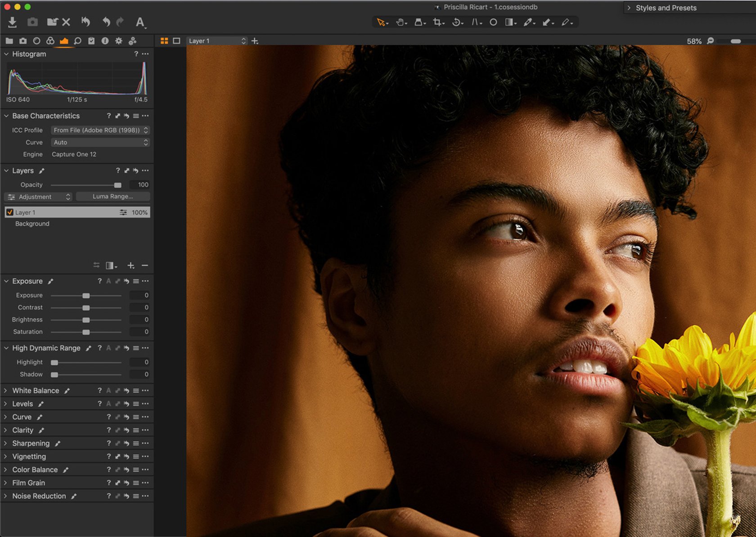Click the Layers Opacity slider handle
The width and height of the screenshot is (756, 537).
pyautogui.click(x=117, y=185)
